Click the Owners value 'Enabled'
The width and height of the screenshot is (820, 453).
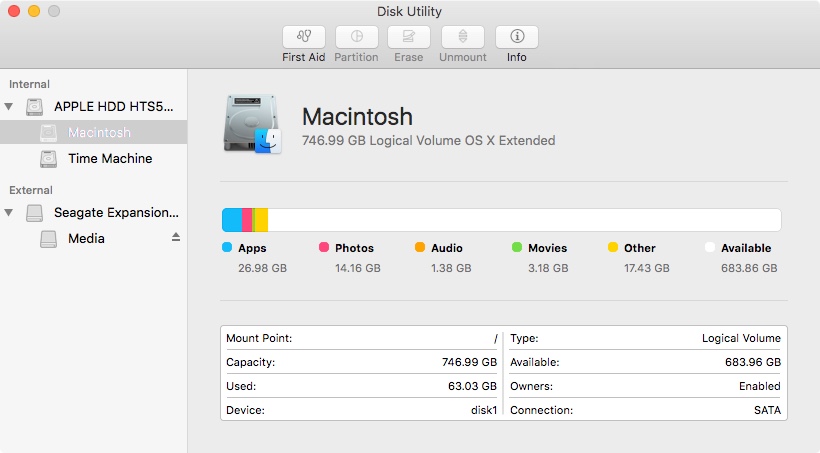coord(760,387)
